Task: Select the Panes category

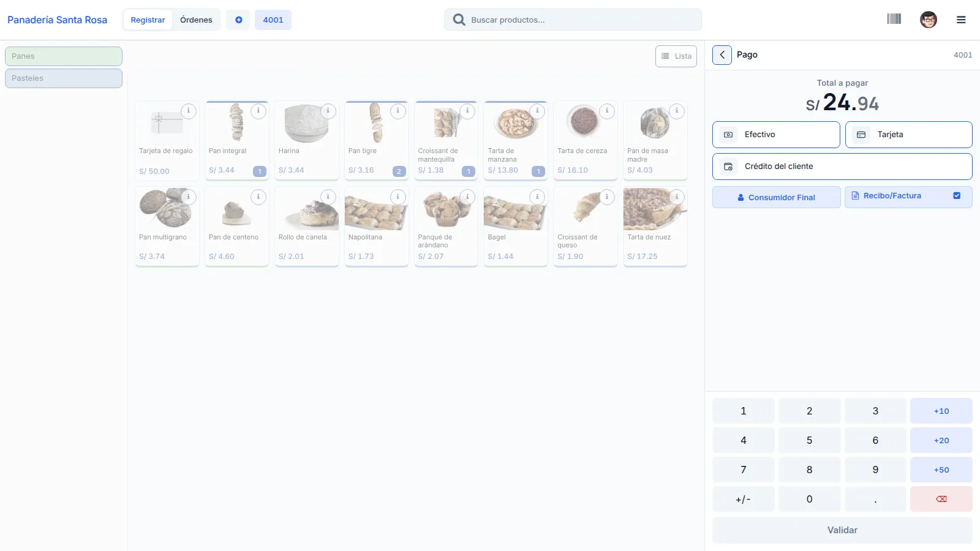Action: tap(64, 56)
